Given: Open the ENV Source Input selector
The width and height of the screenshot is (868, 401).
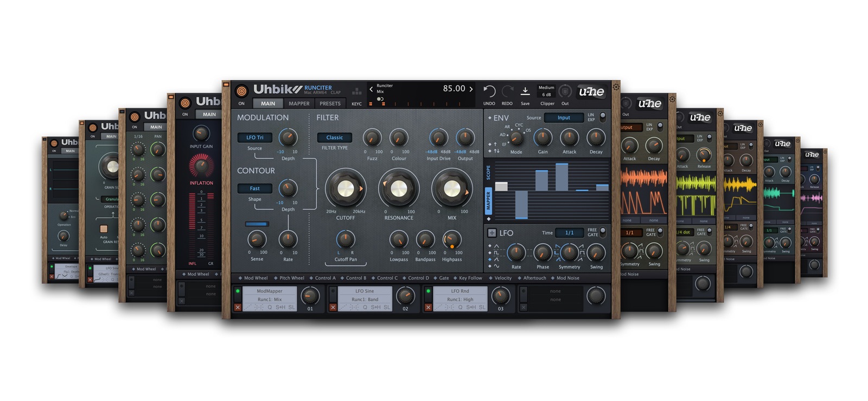Looking at the screenshot, I should (x=564, y=118).
